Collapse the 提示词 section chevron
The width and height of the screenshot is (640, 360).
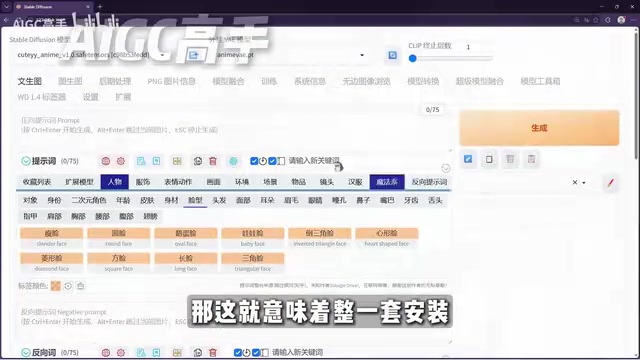coord(26,161)
